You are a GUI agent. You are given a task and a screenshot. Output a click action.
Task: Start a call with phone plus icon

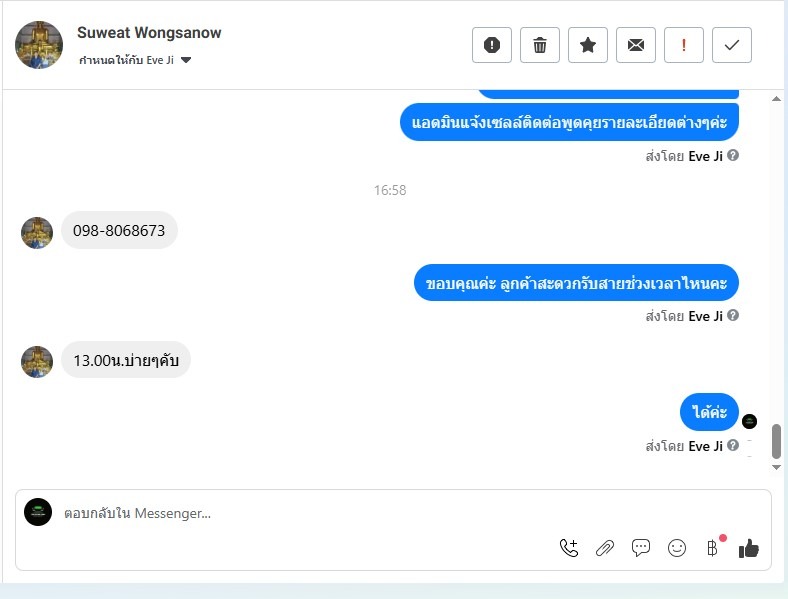tap(569, 548)
